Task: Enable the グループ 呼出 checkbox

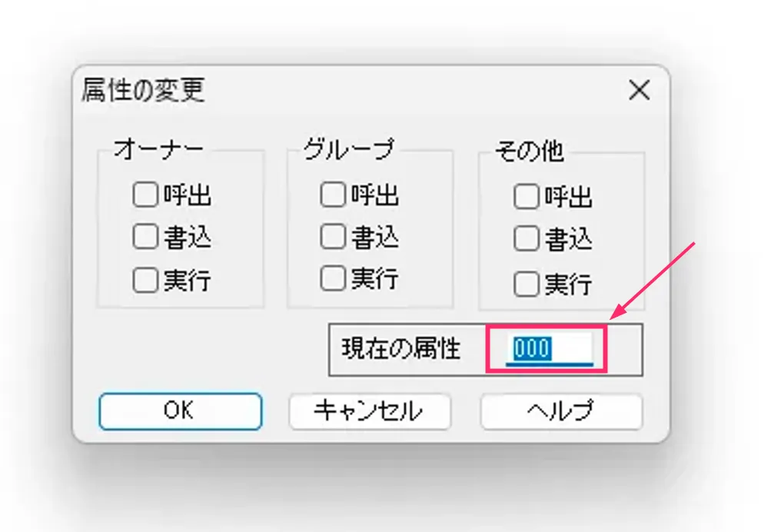Action: [x=333, y=195]
